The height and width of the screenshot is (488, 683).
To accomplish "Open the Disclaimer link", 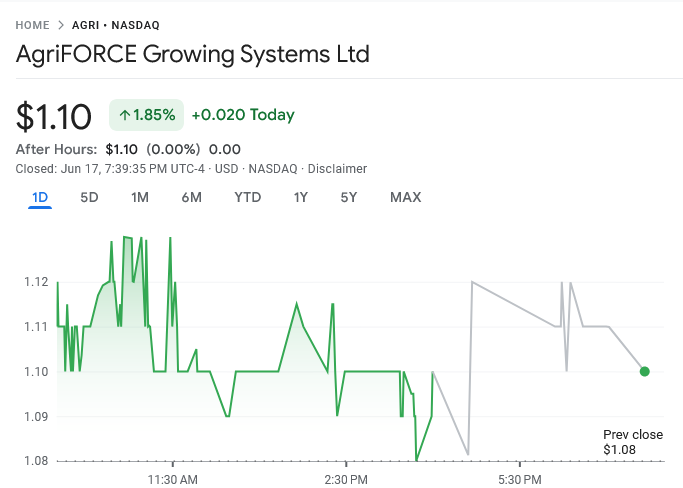I will 337,169.
